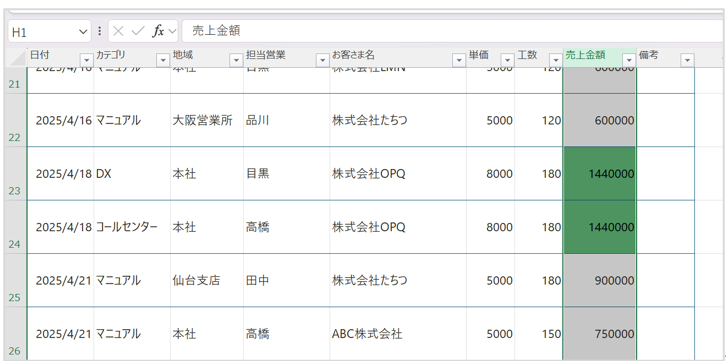Click green 1440000 cell in row 24
This screenshot has height=361, width=726.
tap(600, 227)
